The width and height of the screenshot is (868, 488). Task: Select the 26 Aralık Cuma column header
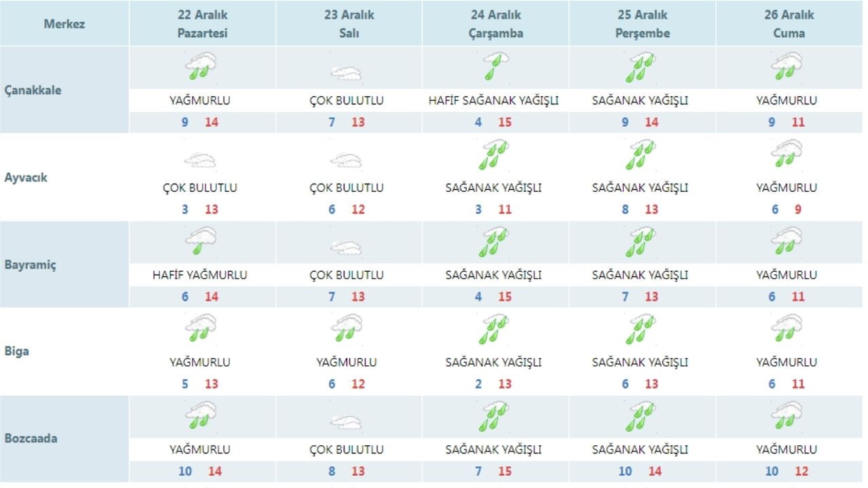pos(789,24)
